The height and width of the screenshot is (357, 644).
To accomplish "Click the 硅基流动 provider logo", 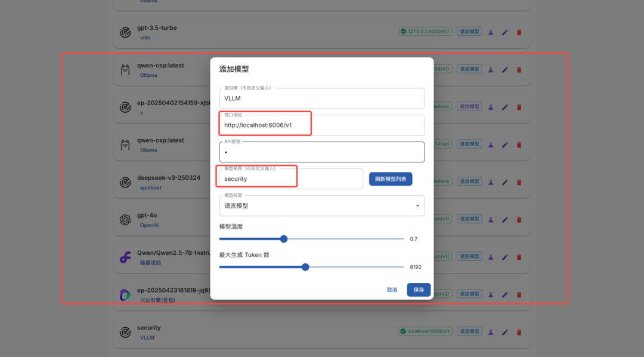I will pyautogui.click(x=125, y=257).
